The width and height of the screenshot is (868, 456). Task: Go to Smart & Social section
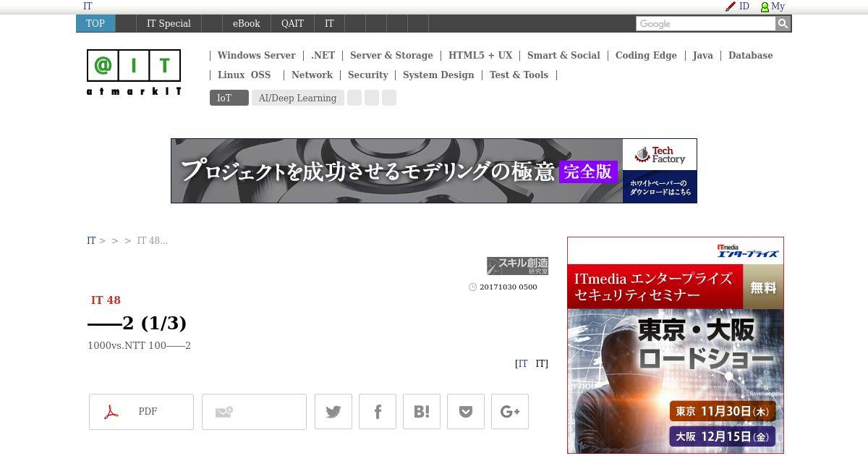[563, 55]
